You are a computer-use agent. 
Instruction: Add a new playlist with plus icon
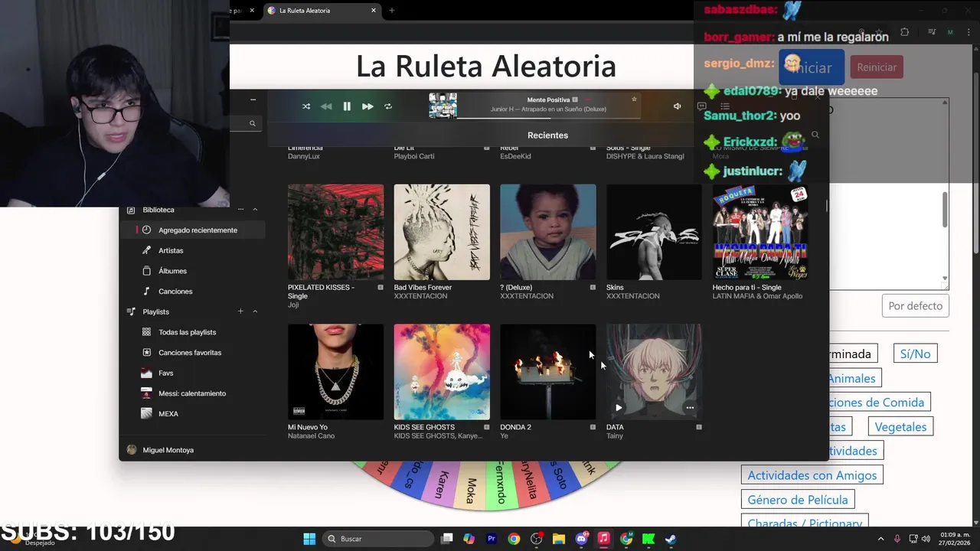tap(240, 311)
